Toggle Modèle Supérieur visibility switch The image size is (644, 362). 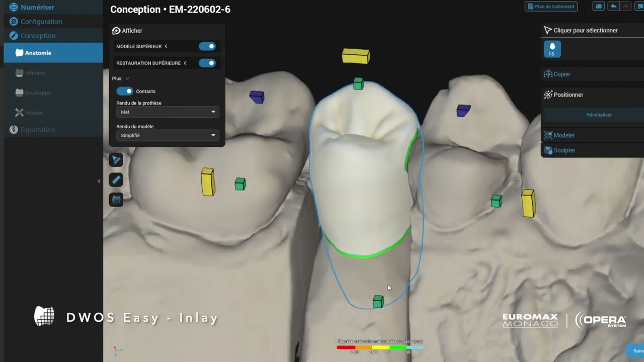[x=207, y=46]
